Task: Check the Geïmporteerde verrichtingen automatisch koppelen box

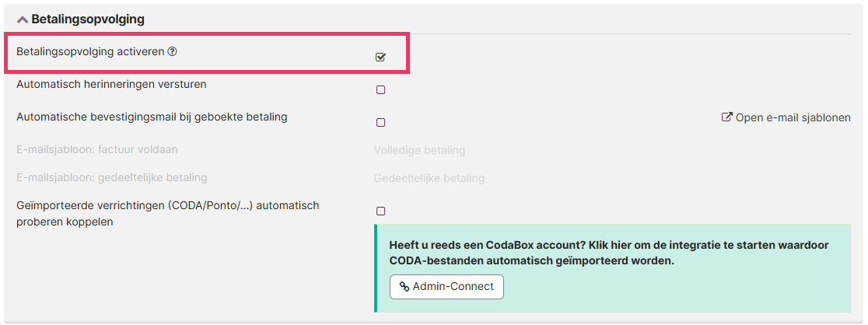Action: pyautogui.click(x=380, y=211)
